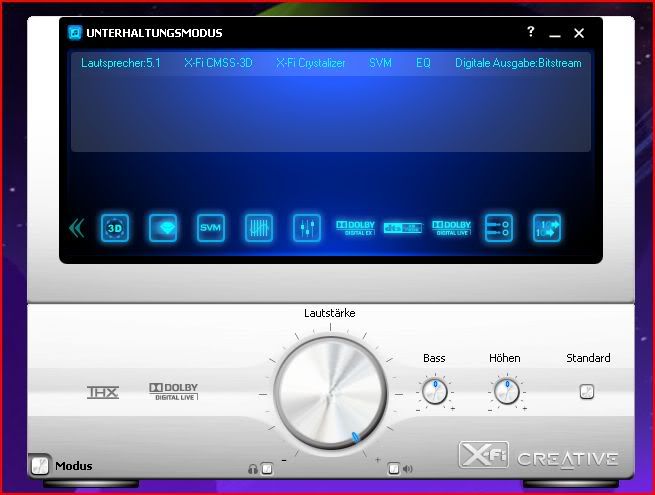
Task: Open the Dolby Digital Live toolbar icon
Action: click(452, 228)
